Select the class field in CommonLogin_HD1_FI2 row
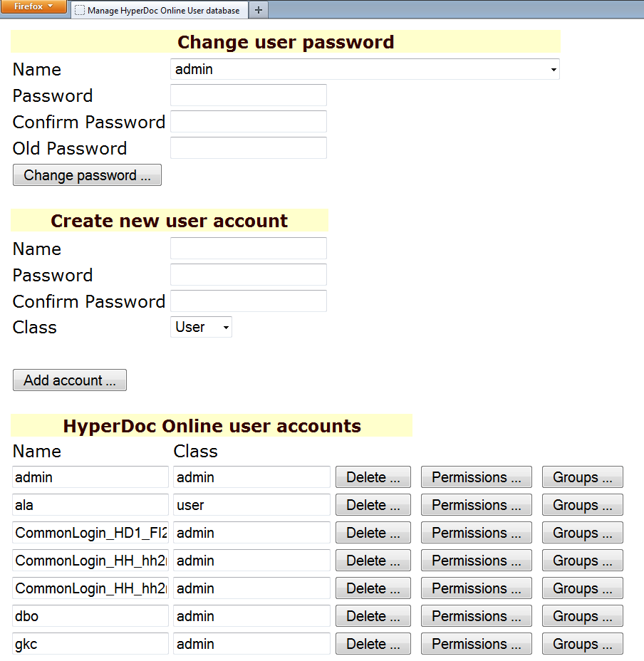The height and width of the screenshot is (661, 644). tap(251, 533)
